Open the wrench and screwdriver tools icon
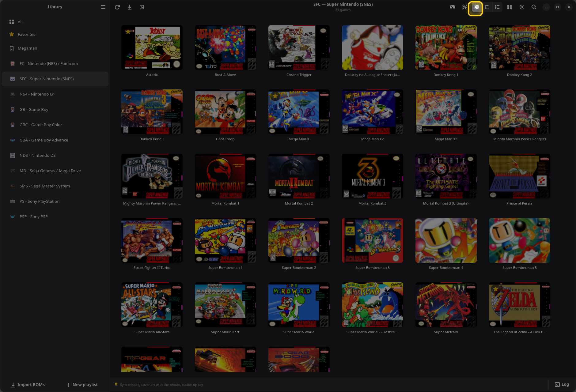The width and height of the screenshot is (576, 392). click(x=464, y=7)
